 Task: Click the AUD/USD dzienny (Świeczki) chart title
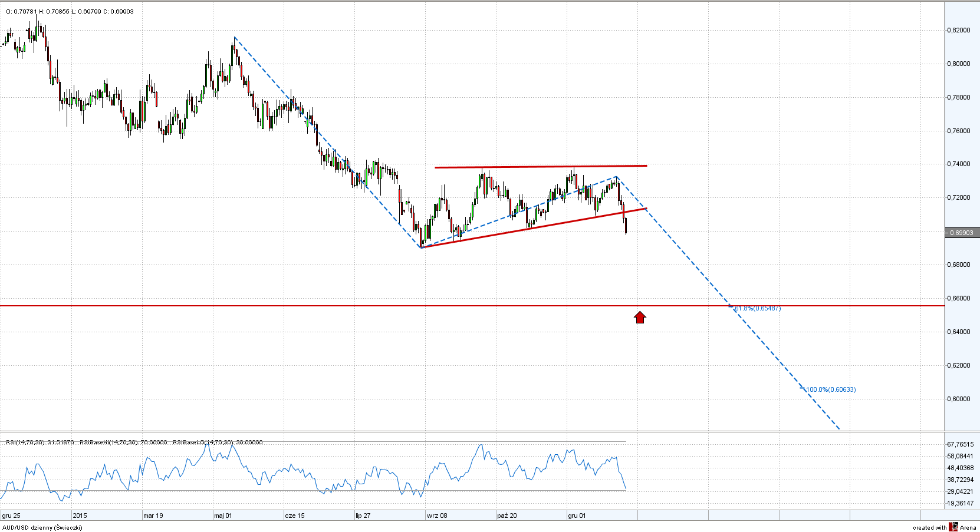(42, 527)
